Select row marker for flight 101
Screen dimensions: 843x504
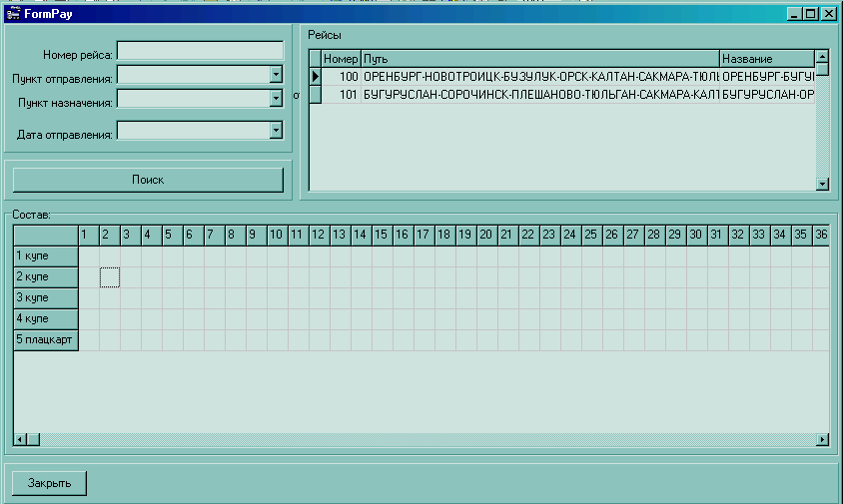[316, 95]
